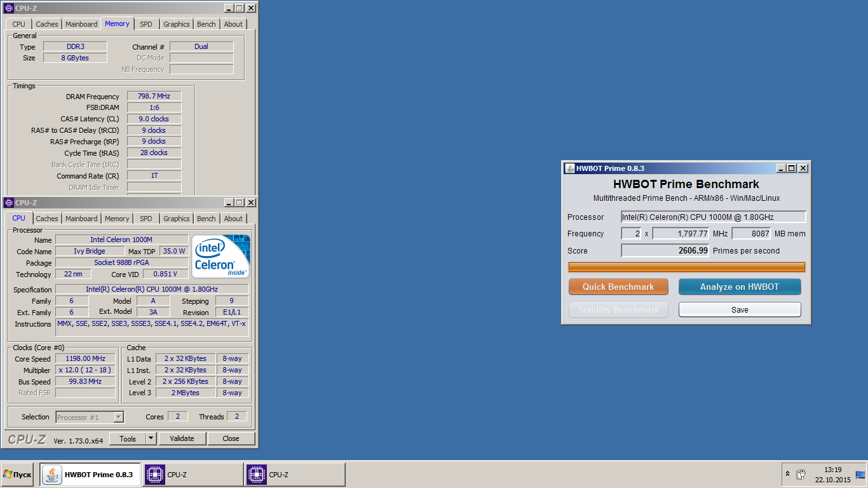Click the FSB:DRAM value 1:6
Screen dimensions: 868x488
point(154,107)
